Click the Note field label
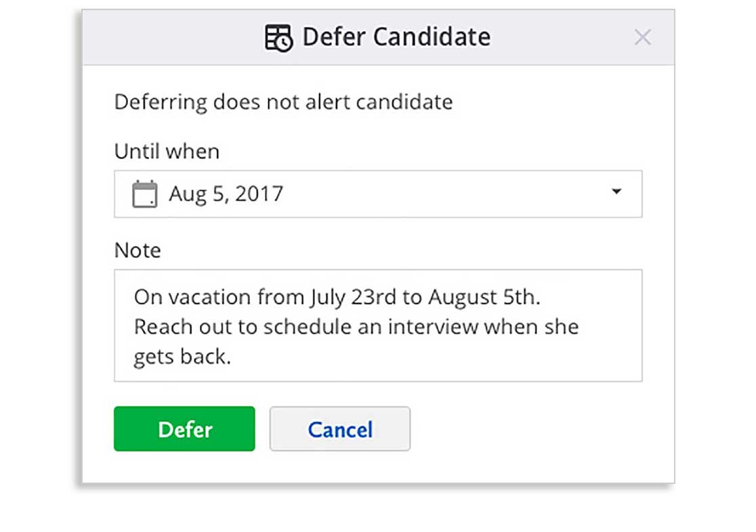The image size is (756, 532). (138, 250)
